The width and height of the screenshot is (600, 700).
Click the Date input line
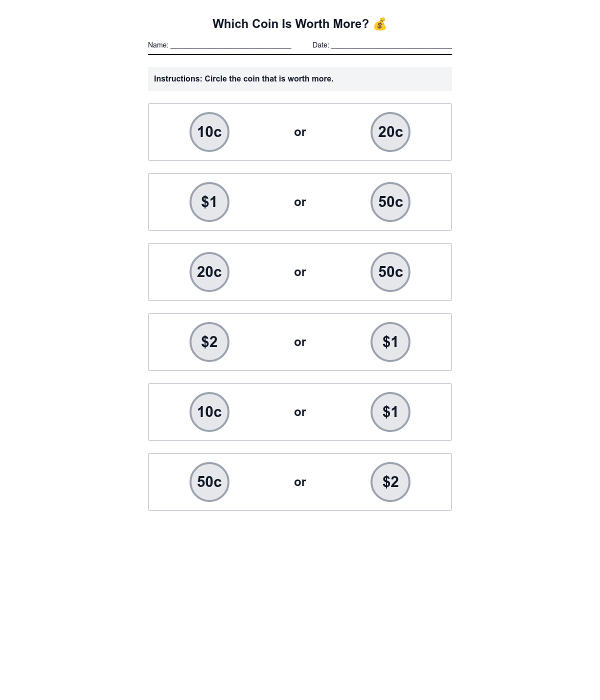click(391, 45)
